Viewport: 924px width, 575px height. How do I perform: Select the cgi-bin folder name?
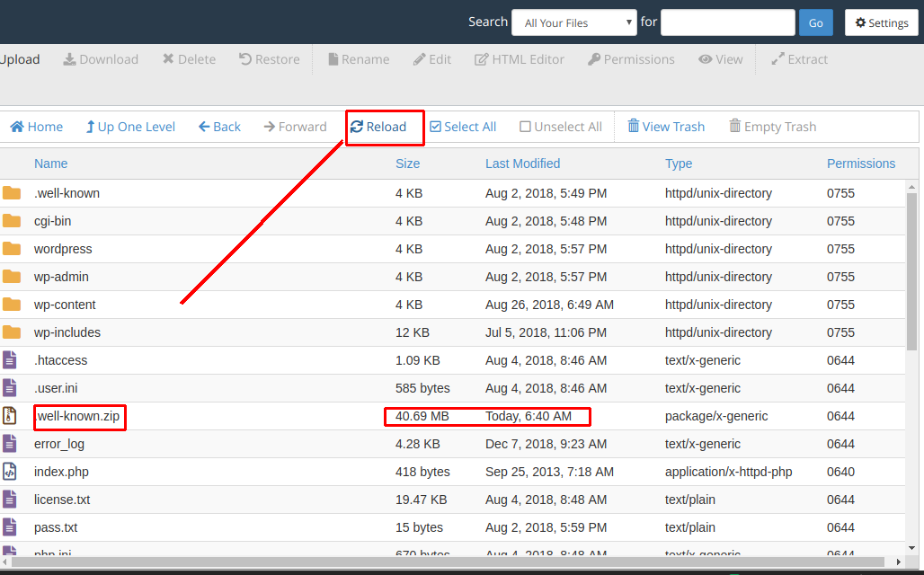[x=52, y=222]
